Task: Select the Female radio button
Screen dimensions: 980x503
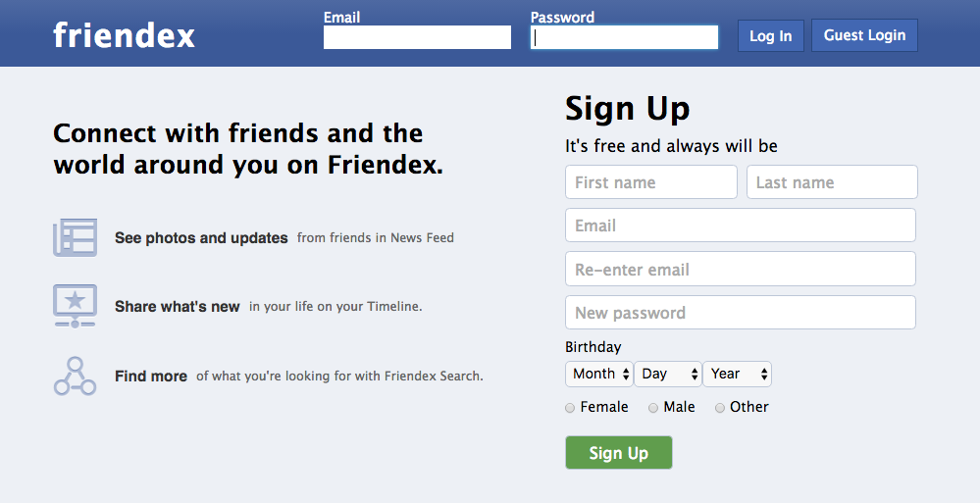Action: [570, 408]
